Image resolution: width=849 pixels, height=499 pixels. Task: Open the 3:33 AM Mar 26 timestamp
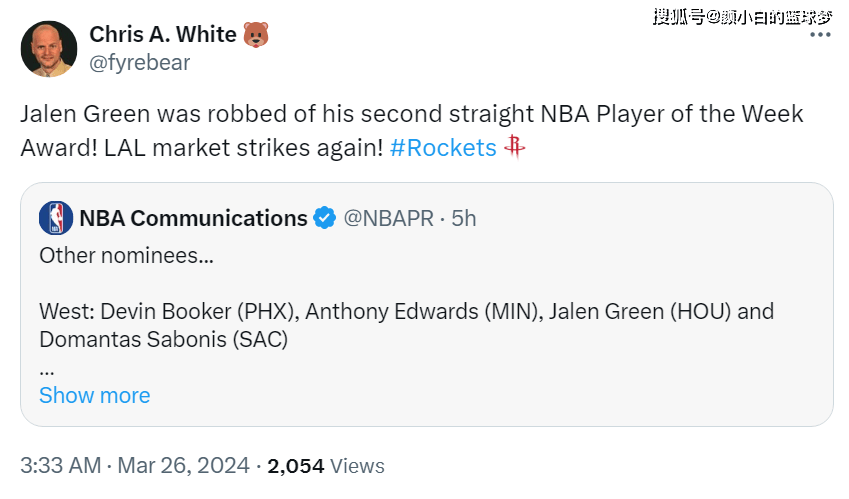(x=134, y=466)
